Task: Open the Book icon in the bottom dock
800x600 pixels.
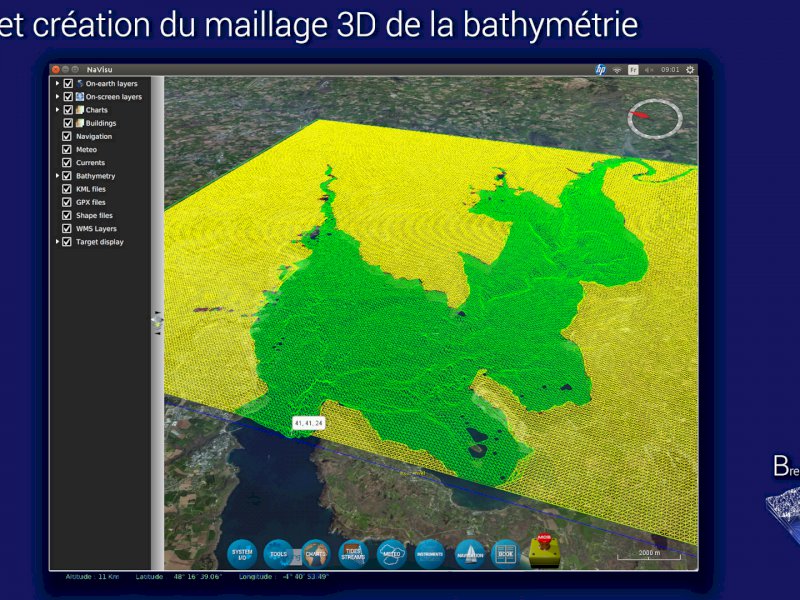Action: [504, 553]
